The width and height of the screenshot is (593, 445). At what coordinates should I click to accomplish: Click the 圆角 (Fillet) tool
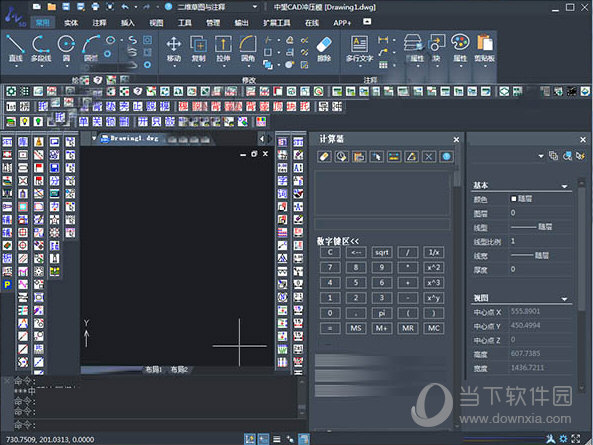248,48
